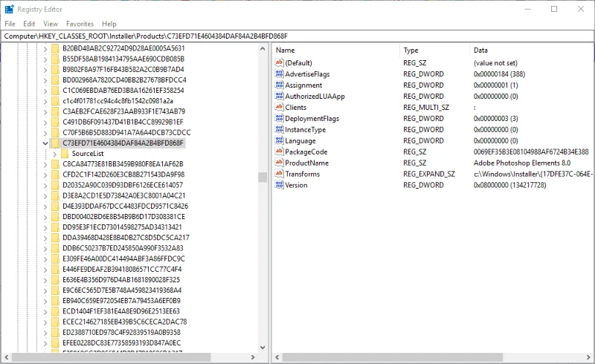Expand the SourceList subkey
The height and width of the screenshot is (364, 595).
click(54, 154)
